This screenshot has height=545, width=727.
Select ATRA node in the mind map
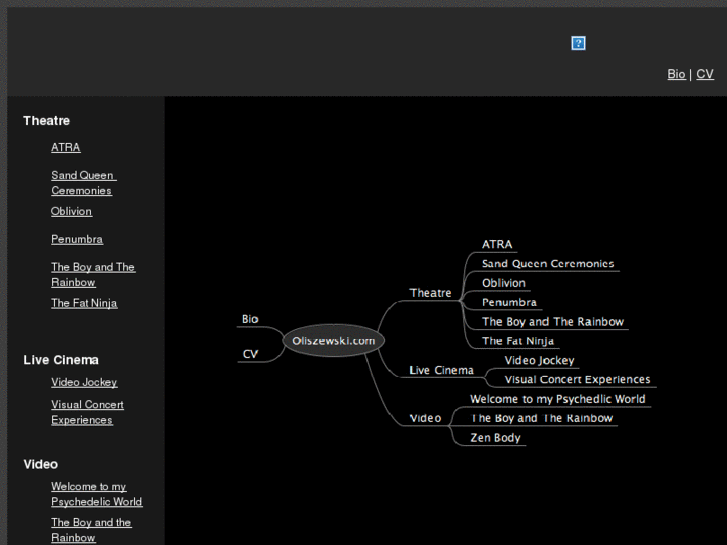click(497, 244)
